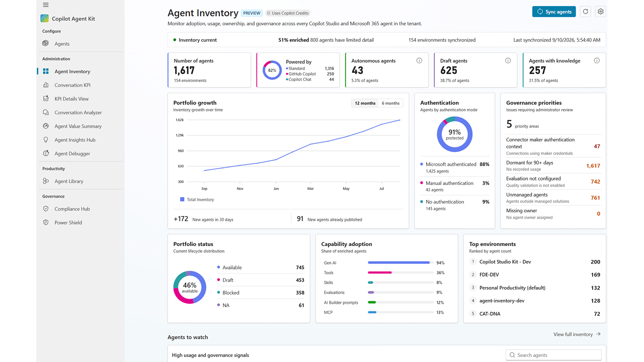This screenshot has height=362, width=644.
Task: Click Manual authentication row
Action: [x=454, y=187]
